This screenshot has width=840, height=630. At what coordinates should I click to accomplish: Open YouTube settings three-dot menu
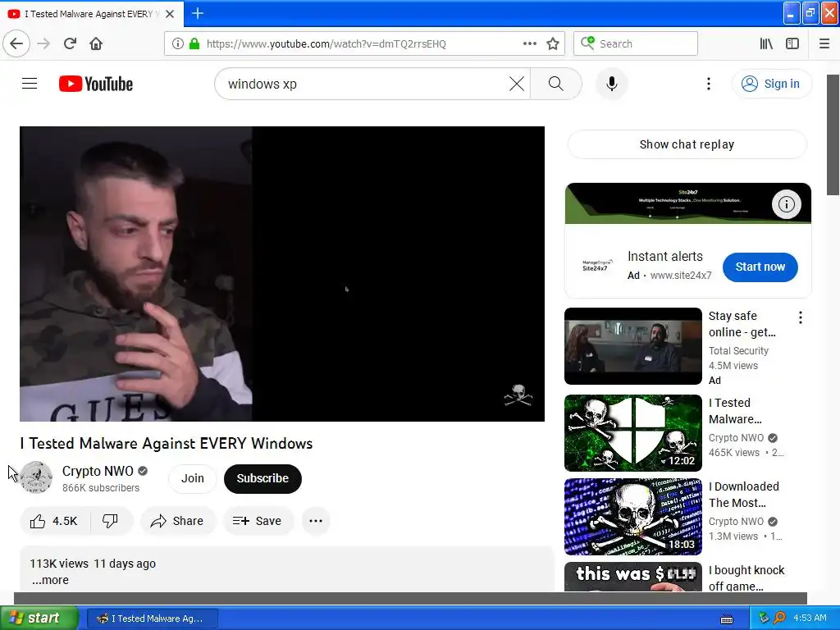click(708, 84)
